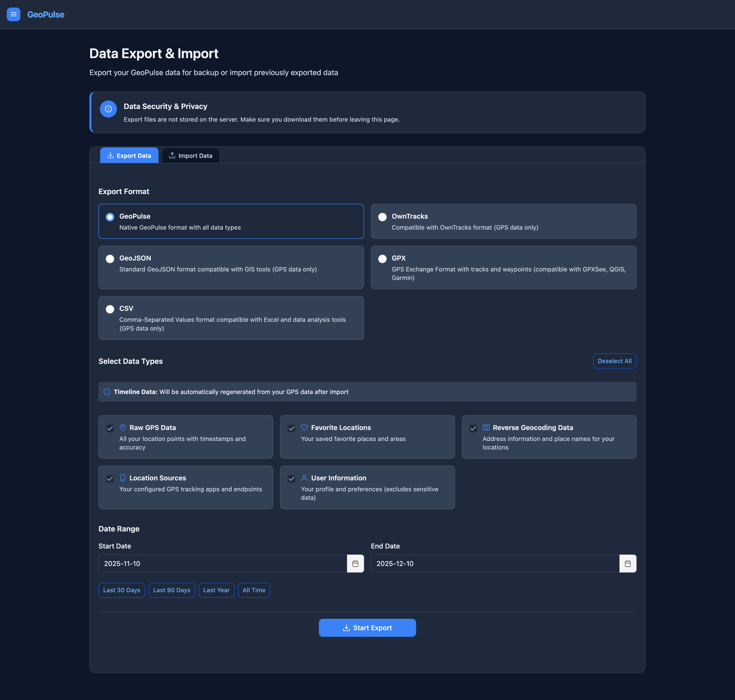Apply the Last 90 Days date range
Screen dimensions: 735x700
[172, 590]
